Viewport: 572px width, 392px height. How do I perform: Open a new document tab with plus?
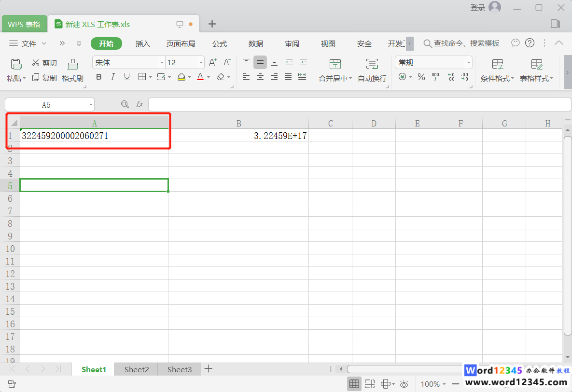click(x=212, y=24)
